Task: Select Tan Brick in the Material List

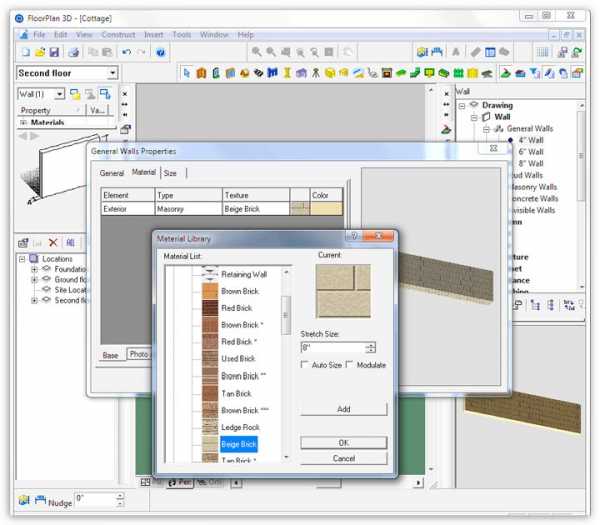Action: coord(236,393)
